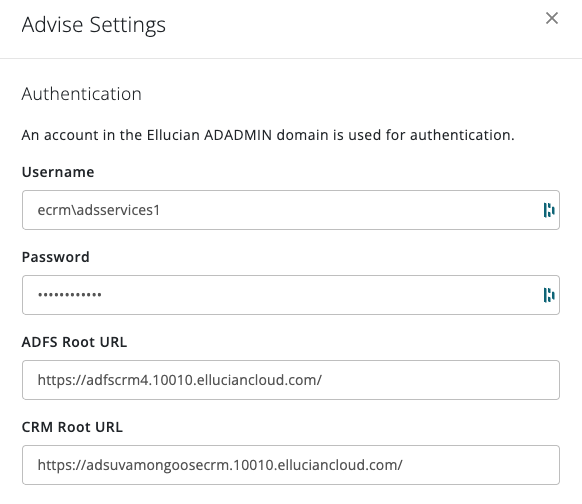
Task: Click the Advise Settings dialog title
Action: (x=94, y=25)
